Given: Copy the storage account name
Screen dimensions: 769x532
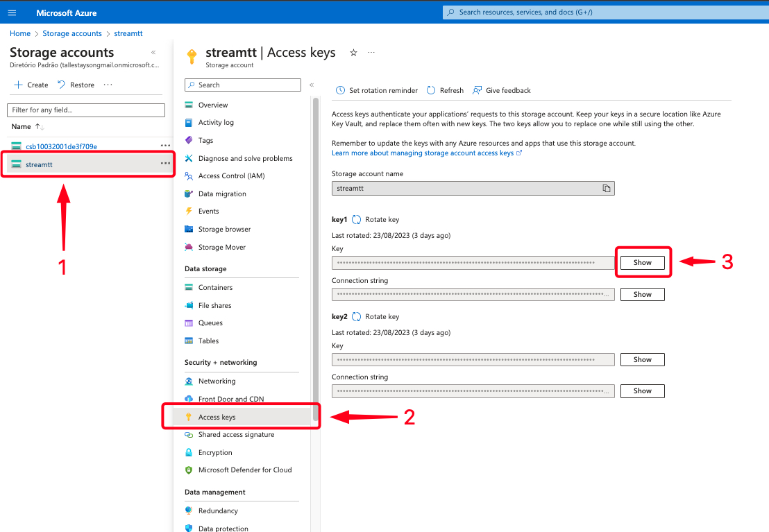Looking at the screenshot, I should (x=606, y=189).
